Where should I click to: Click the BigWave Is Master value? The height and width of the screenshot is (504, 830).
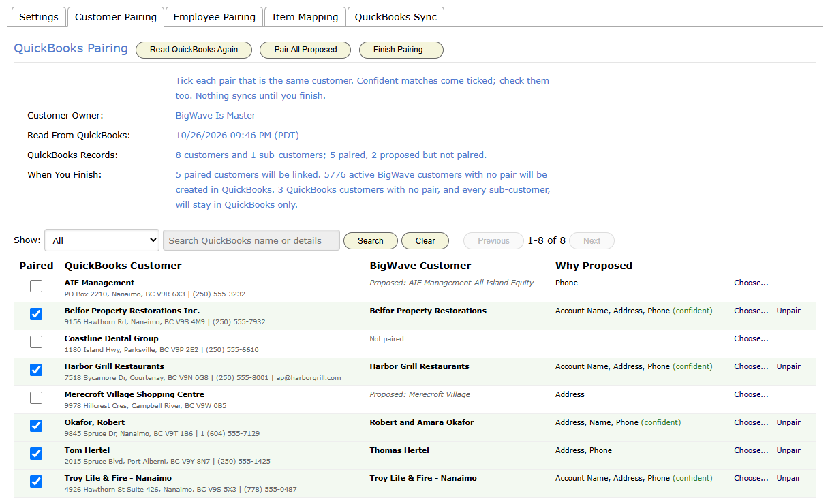tap(216, 116)
